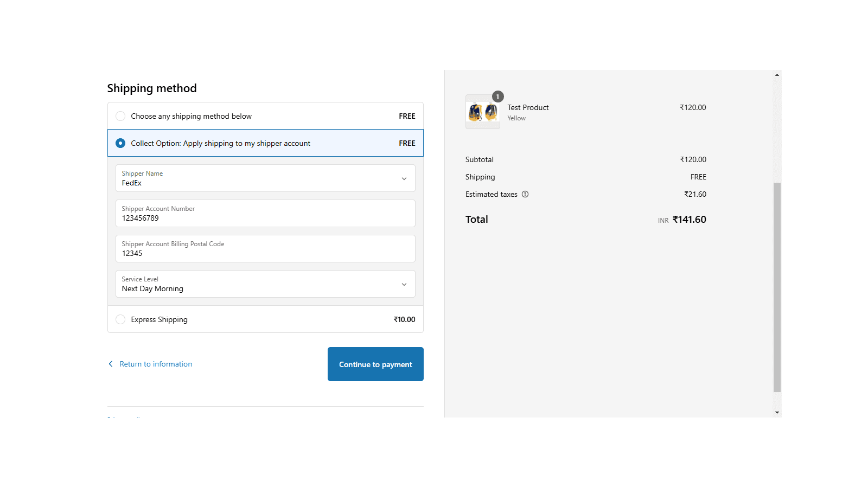Click the estimated taxes help icon

point(525,194)
